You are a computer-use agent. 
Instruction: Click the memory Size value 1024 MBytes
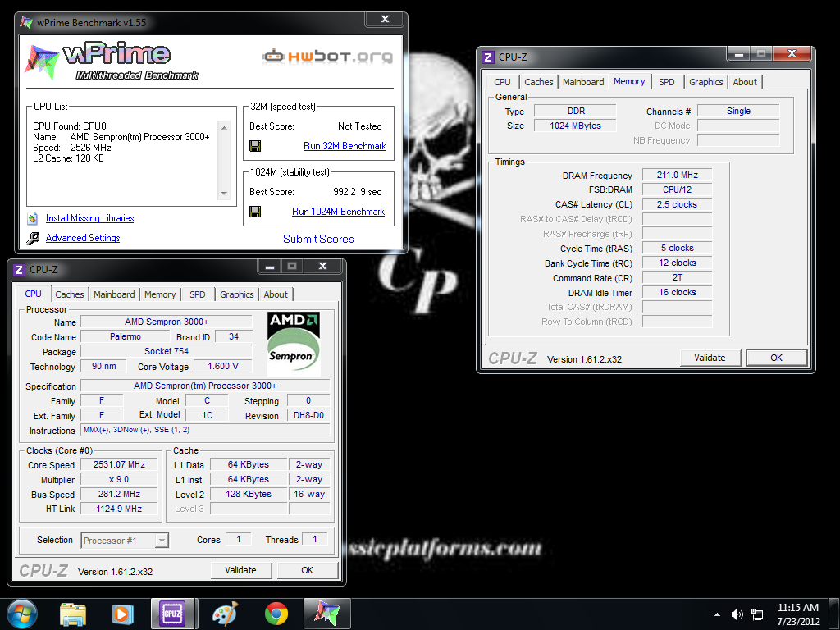coord(576,126)
